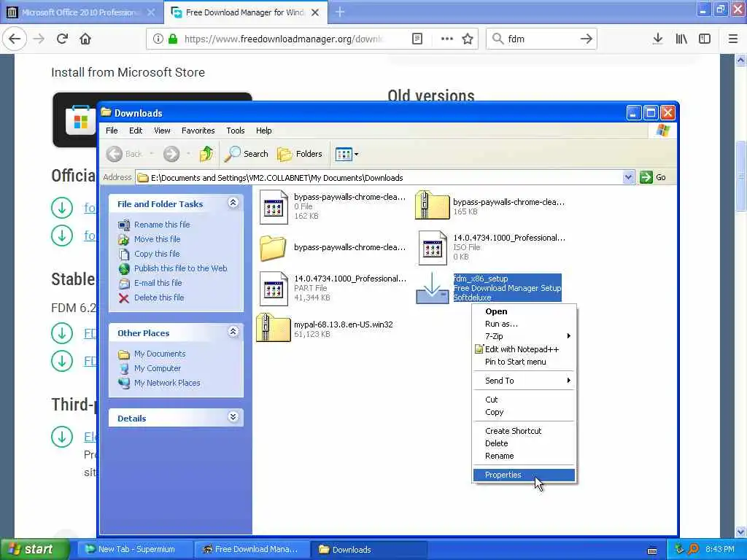747x560 pixels.
Task: Select the 165 KB bypass-paywalls zip icon
Action: coord(432,205)
